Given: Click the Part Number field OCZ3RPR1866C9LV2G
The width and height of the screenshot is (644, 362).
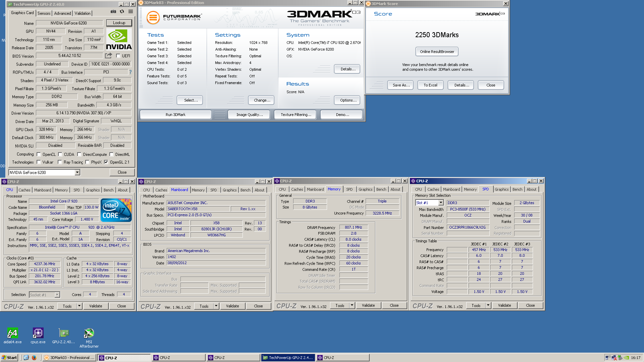Looking at the screenshot, I should click(x=468, y=227).
